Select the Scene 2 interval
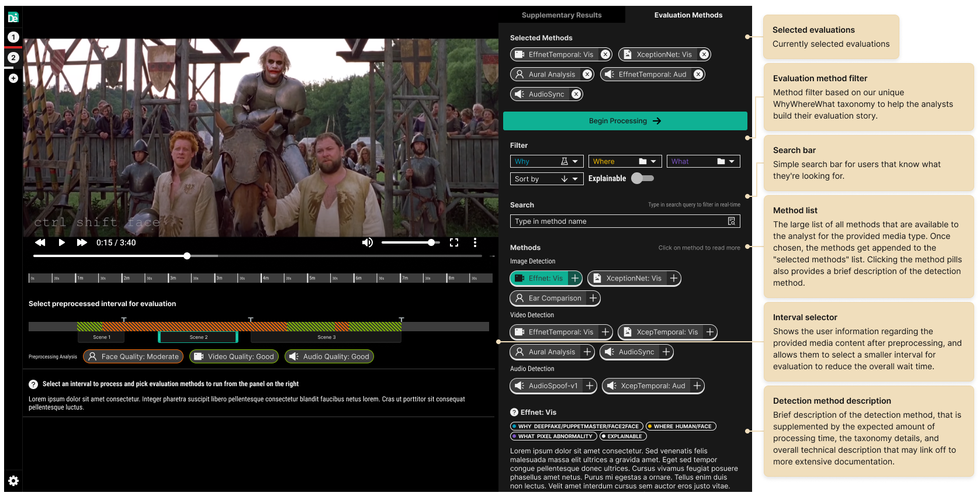The width and height of the screenshot is (980, 503). (x=198, y=337)
